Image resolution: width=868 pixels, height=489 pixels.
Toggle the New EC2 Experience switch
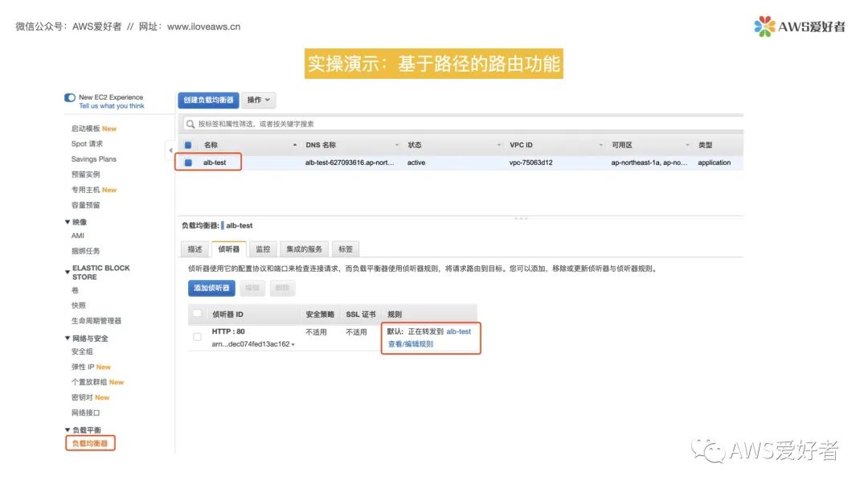[x=70, y=97]
